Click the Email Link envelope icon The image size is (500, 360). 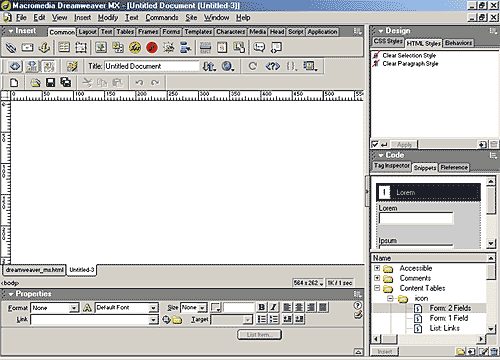[x=27, y=48]
